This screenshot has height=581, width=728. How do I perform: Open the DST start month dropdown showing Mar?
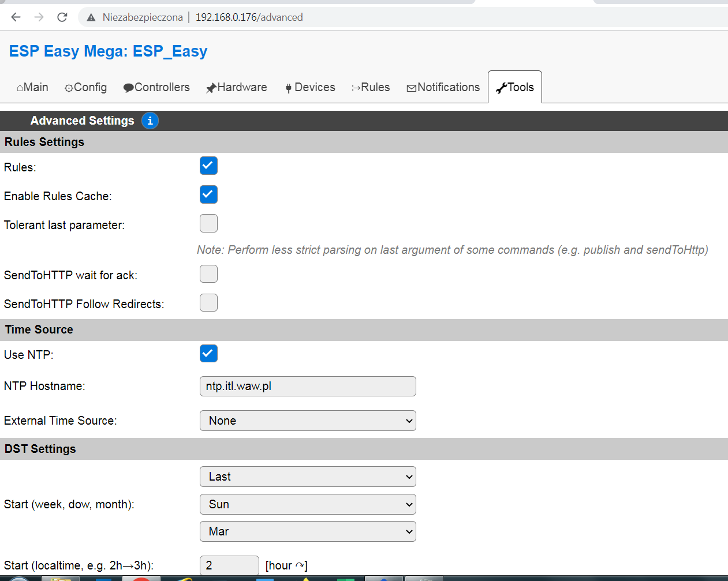coord(308,531)
